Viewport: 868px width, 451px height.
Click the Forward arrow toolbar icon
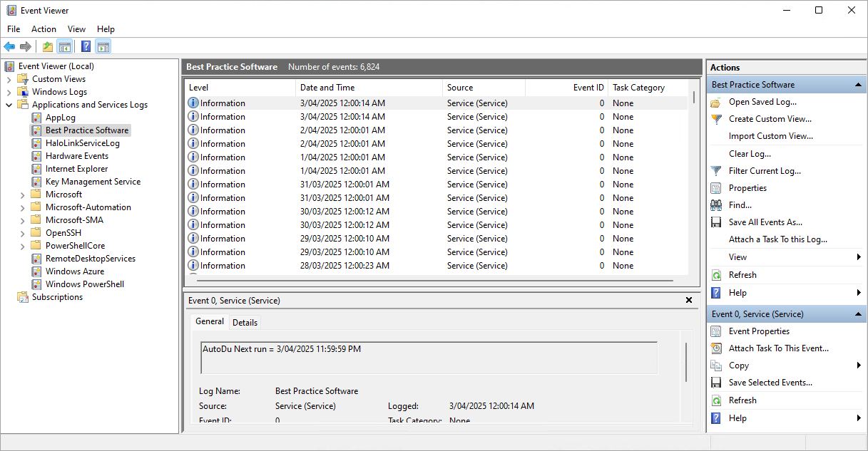(26, 47)
